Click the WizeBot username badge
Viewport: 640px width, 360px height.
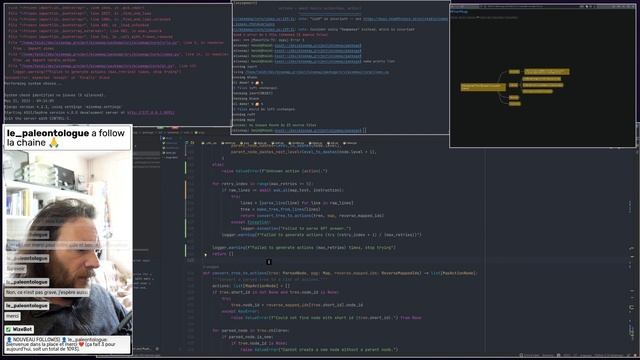coord(19,329)
